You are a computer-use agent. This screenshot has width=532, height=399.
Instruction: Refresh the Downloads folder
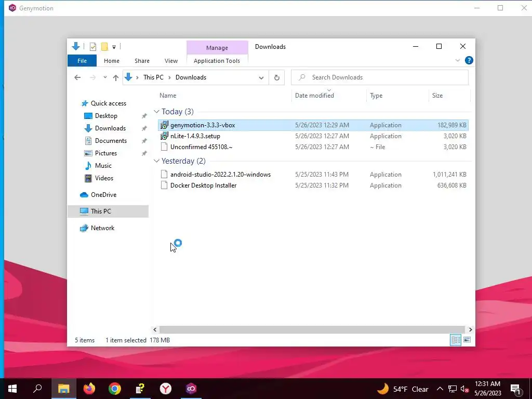coord(277,78)
